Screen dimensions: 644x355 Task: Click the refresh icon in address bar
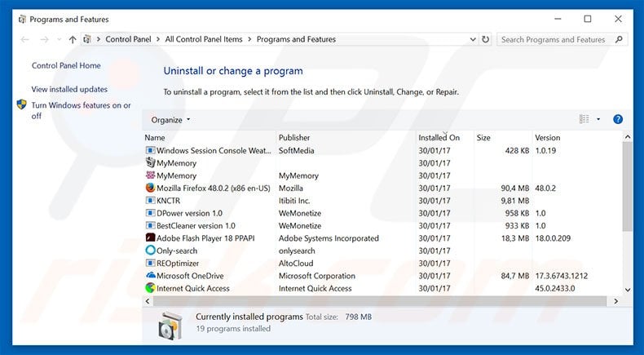pyautogui.click(x=486, y=39)
